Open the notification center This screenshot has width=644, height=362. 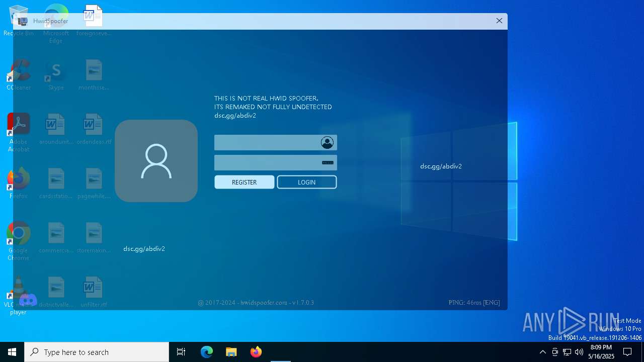pyautogui.click(x=627, y=352)
